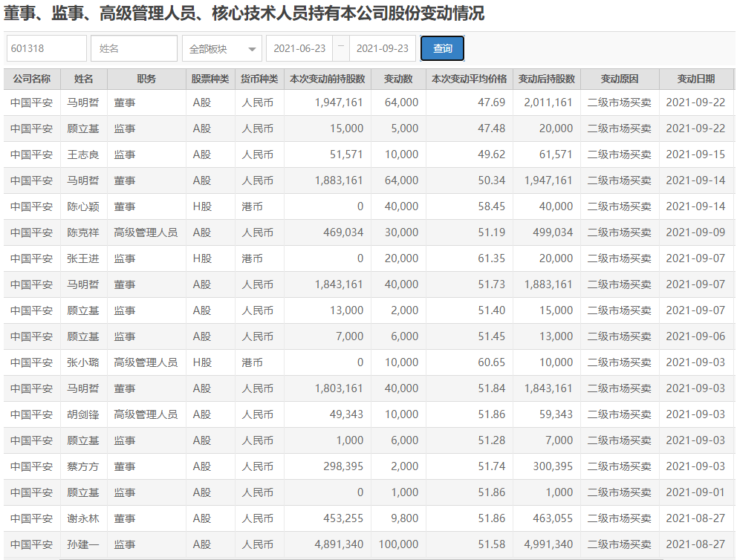Click the 股票种类 column header
The height and width of the screenshot is (560, 737).
[210, 79]
